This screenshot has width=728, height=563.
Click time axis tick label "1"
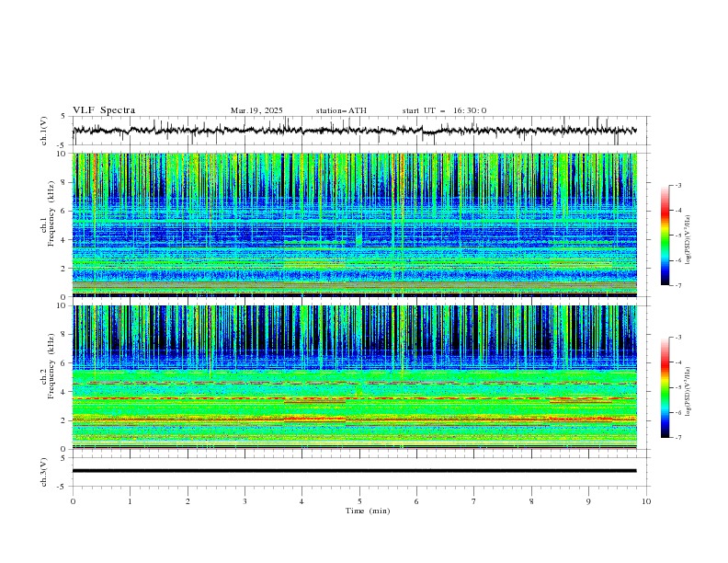coord(130,501)
